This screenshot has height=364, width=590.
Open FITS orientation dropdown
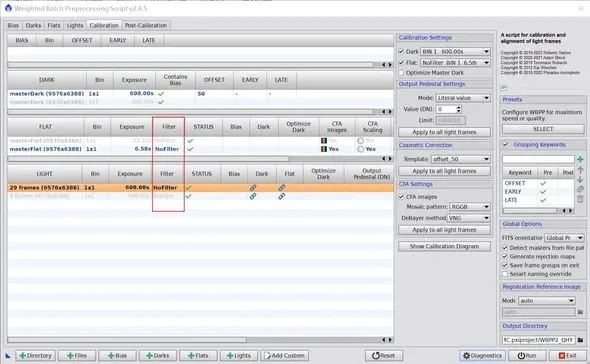(x=564, y=238)
